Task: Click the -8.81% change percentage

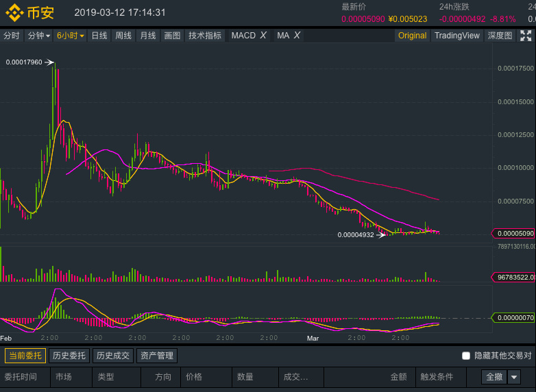Action: click(502, 19)
